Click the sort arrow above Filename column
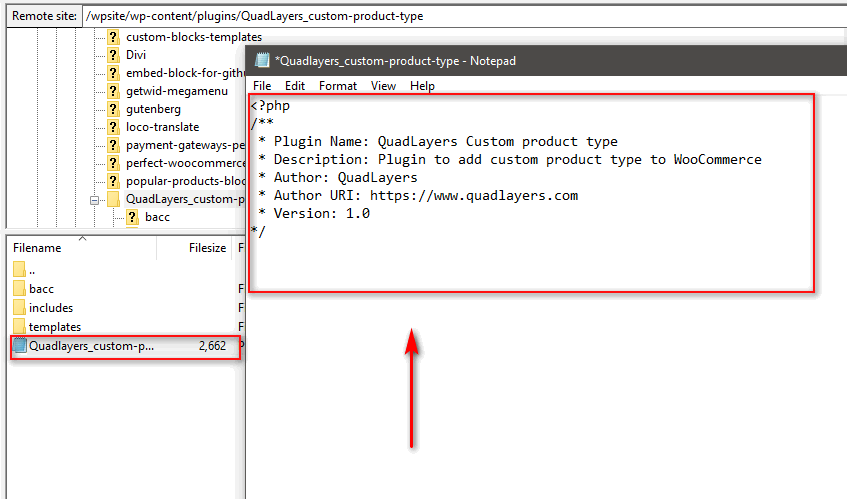Screen dimensions: 847x499 (82, 238)
